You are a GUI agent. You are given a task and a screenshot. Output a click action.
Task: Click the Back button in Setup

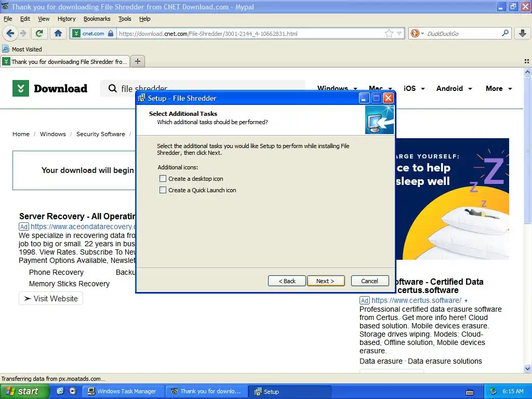pyautogui.click(x=287, y=281)
